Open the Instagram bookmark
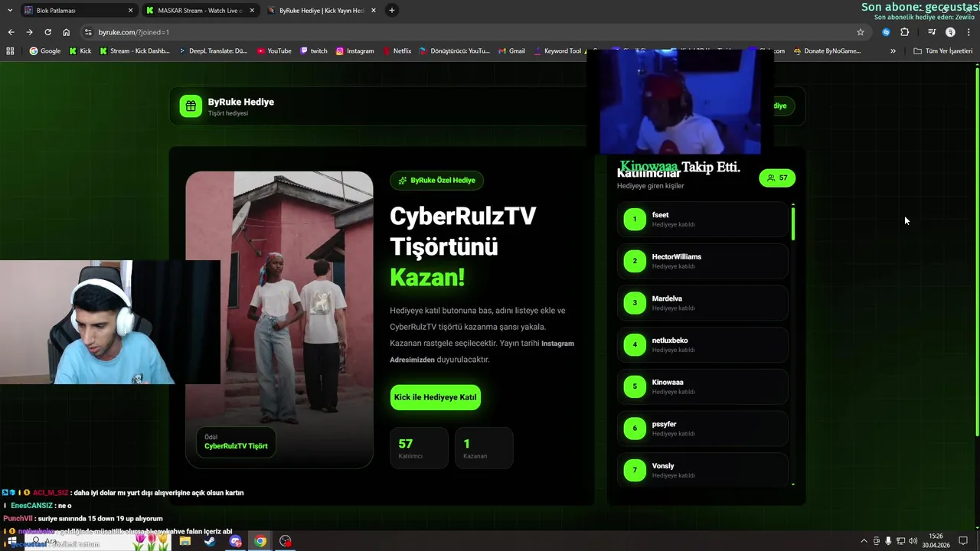Image resolution: width=980 pixels, height=551 pixels. tap(355, 51)
